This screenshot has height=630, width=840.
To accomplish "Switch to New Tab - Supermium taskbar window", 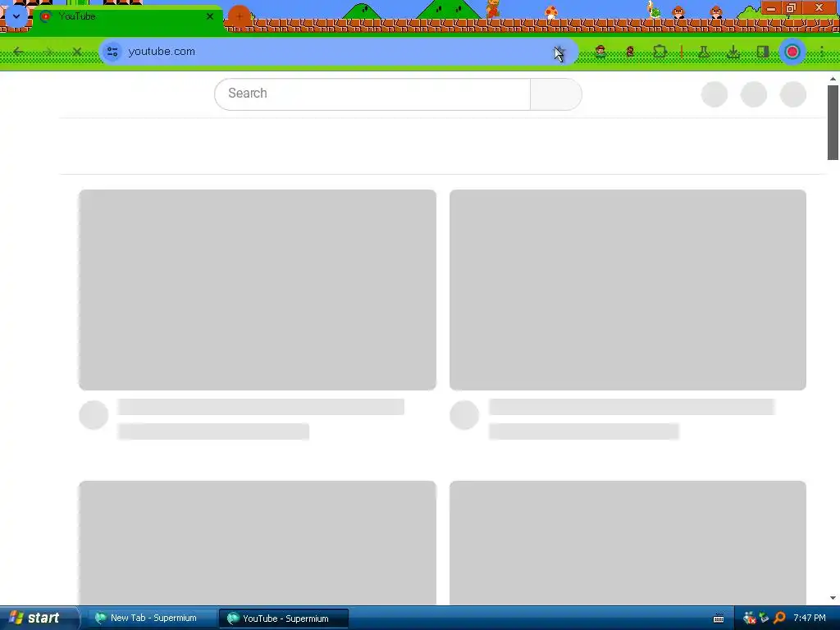I will pyautogui.click(x=151, y=619).
